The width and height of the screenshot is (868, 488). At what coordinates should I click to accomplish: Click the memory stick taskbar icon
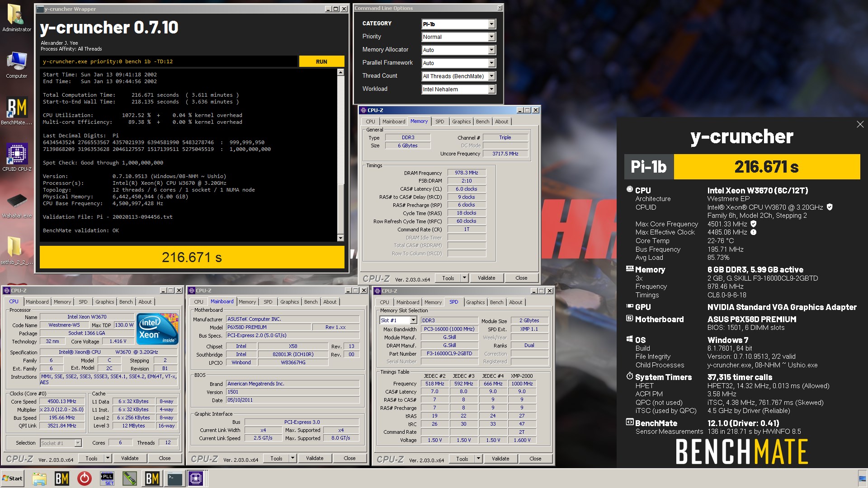130,479
